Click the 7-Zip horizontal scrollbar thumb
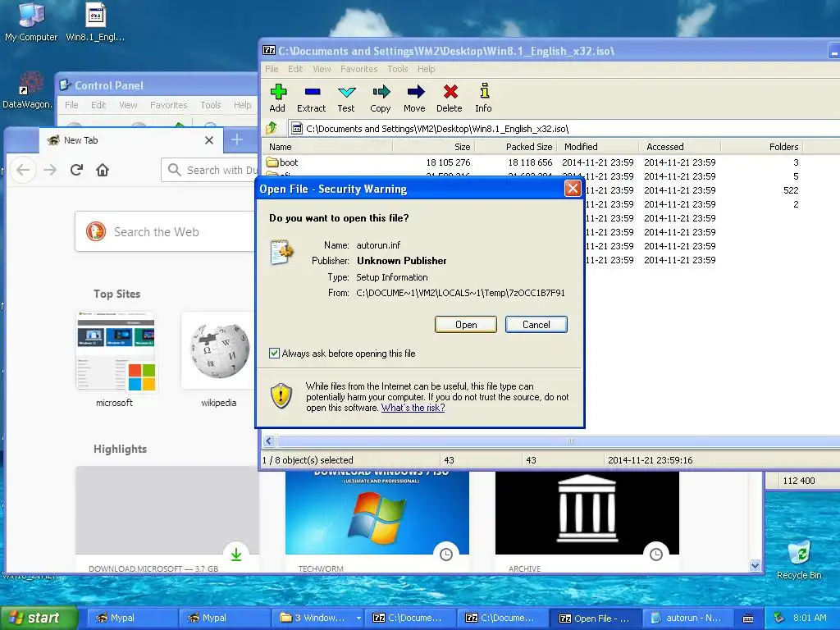 tap(571, 441)
